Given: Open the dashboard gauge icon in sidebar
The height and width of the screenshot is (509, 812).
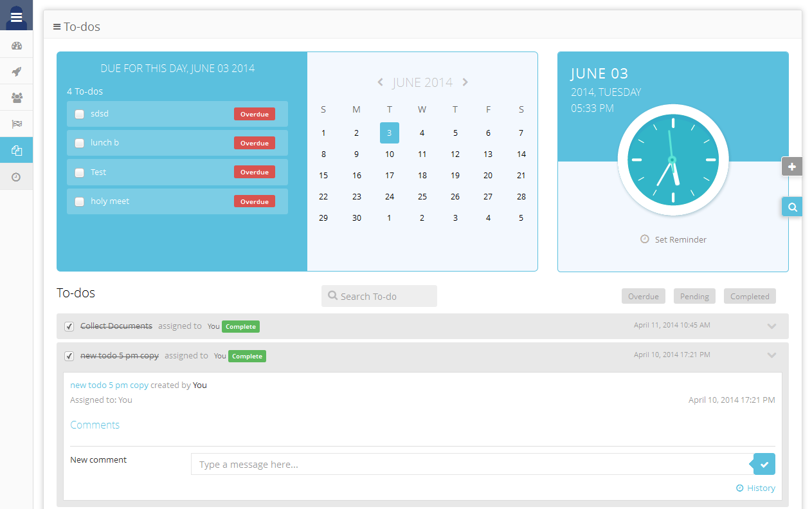Looking at the screenshot, I should pyautogui.click(x=17, y=46).
